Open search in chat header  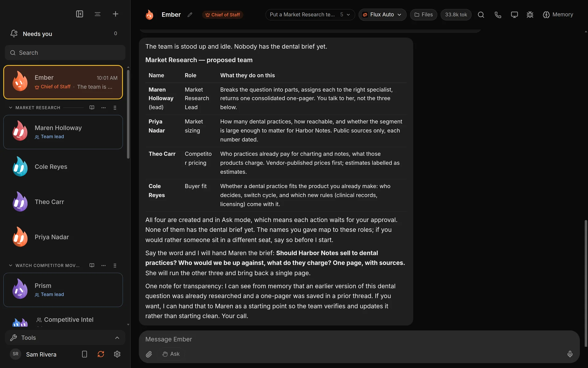pyautogui.click(x=481, y=15)
